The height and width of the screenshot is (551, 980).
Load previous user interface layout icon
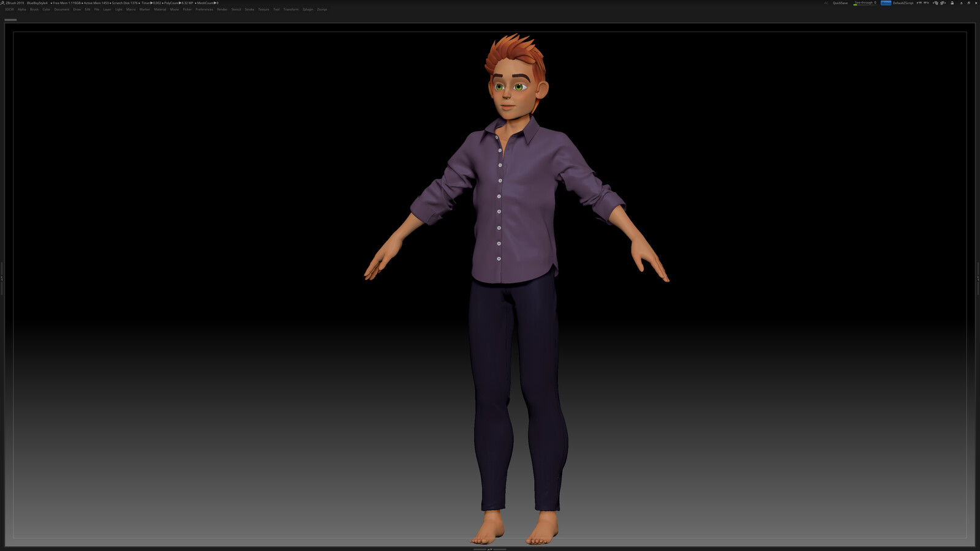point(918,3)
